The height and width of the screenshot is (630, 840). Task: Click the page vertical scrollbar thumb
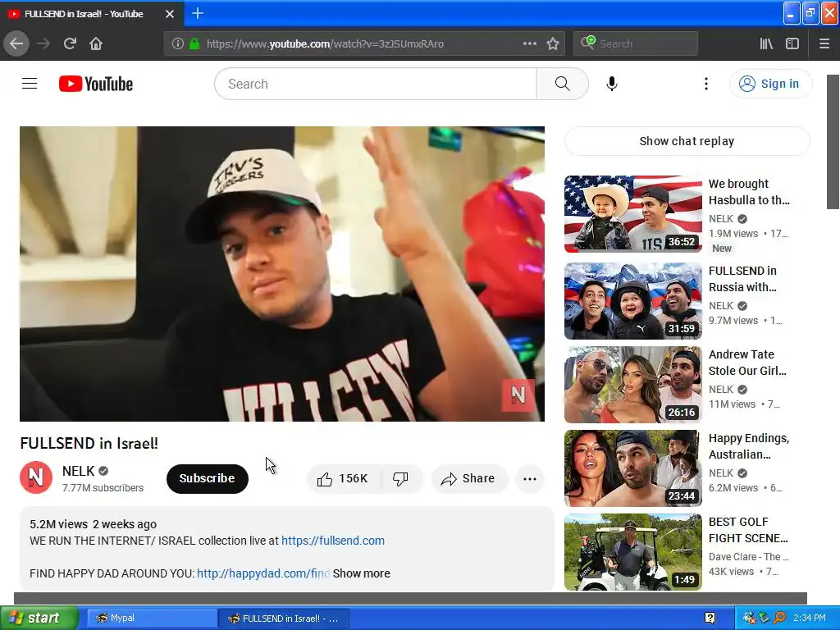[x=833, y=141]
